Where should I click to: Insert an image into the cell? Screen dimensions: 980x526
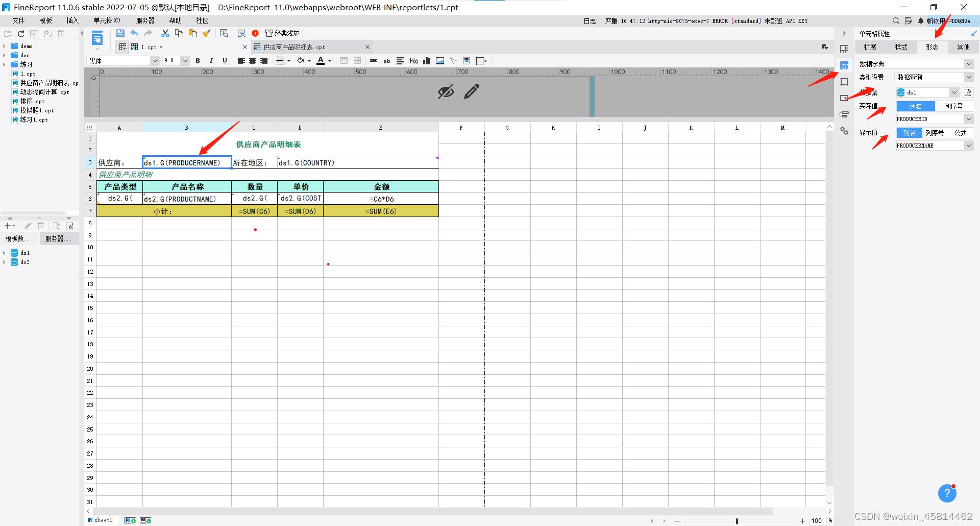[x=440, y=61]
